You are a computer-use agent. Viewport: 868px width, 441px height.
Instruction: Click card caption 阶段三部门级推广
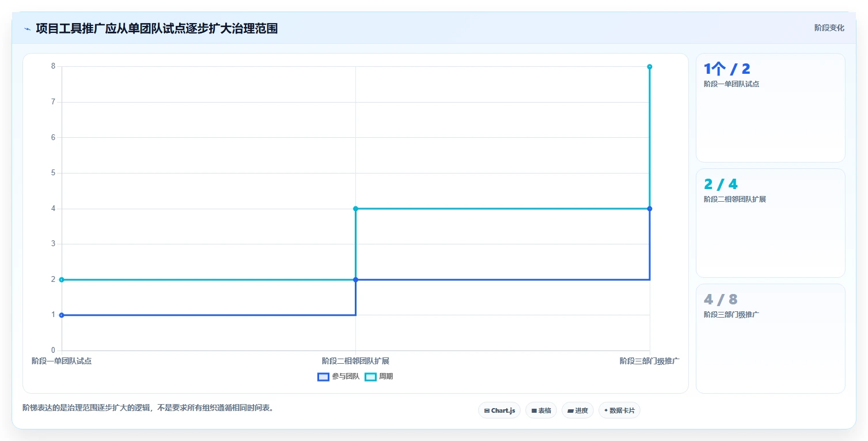tap(731, 315)
